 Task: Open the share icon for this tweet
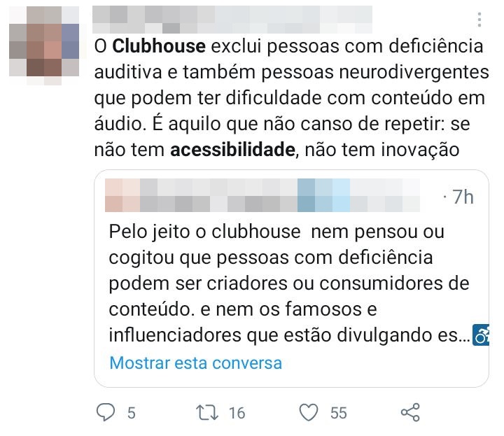click(410, 412)
